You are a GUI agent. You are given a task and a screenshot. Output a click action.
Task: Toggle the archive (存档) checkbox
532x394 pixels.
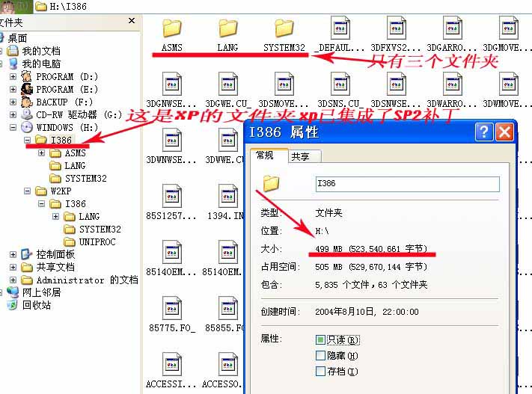pos(320,371)
